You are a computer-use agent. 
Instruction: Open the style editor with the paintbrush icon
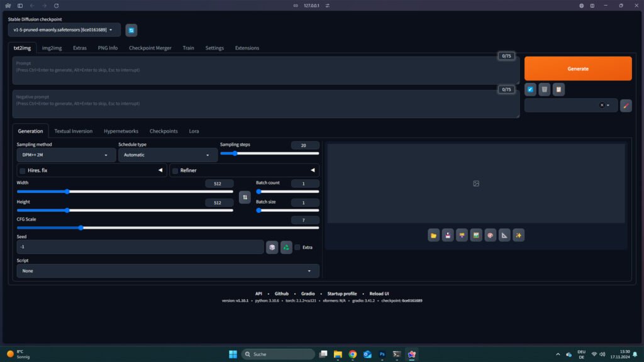point(626,106)
